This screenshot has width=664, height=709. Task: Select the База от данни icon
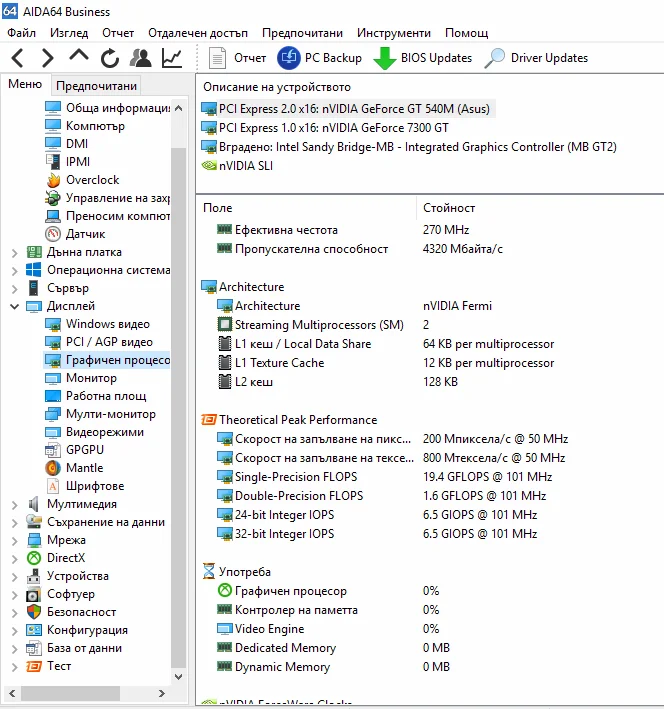click(34, 648)
